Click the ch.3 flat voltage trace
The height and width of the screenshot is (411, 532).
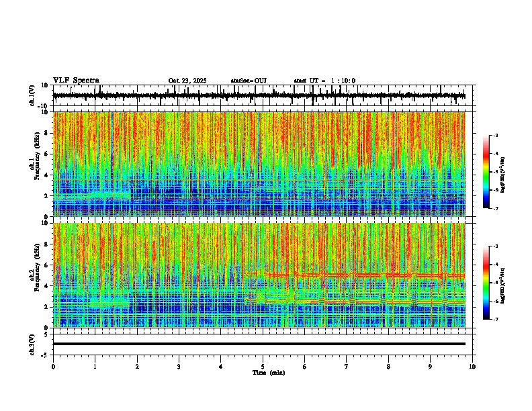259,344
